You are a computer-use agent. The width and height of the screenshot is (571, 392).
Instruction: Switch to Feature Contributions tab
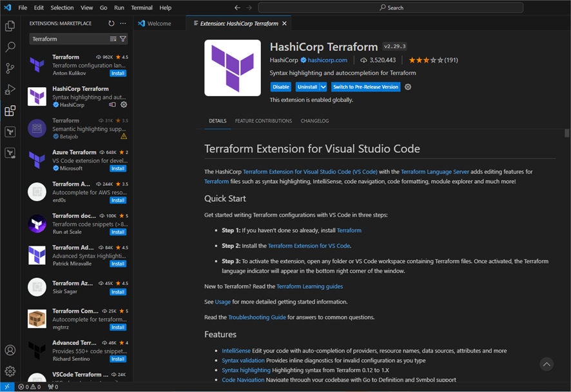pyautogui.click(x=264, y=121)
